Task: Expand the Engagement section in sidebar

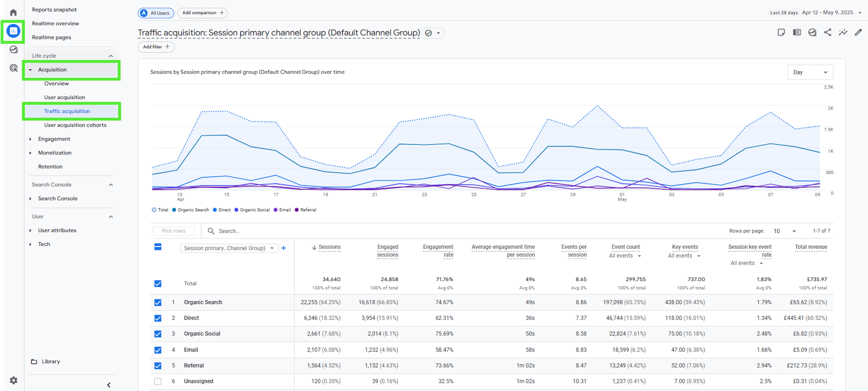Action: pos(54,139)
